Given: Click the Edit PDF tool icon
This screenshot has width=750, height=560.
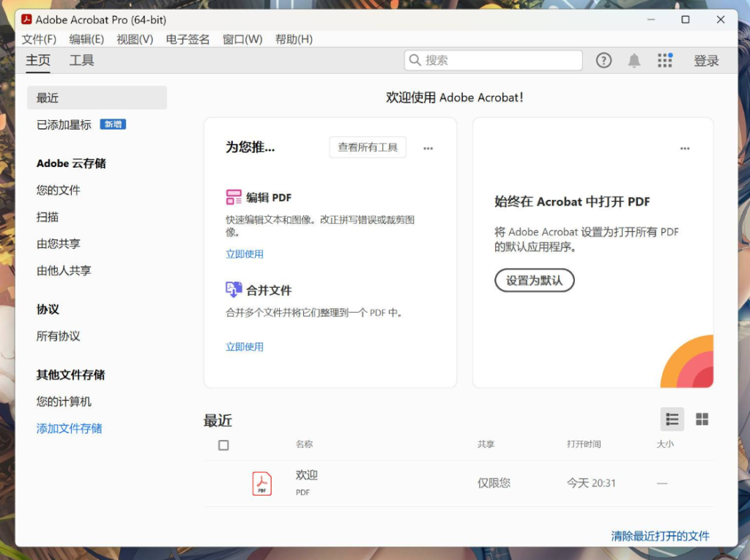Looking at the screenshot, I should pyautogui.click(x=234, y=198).
